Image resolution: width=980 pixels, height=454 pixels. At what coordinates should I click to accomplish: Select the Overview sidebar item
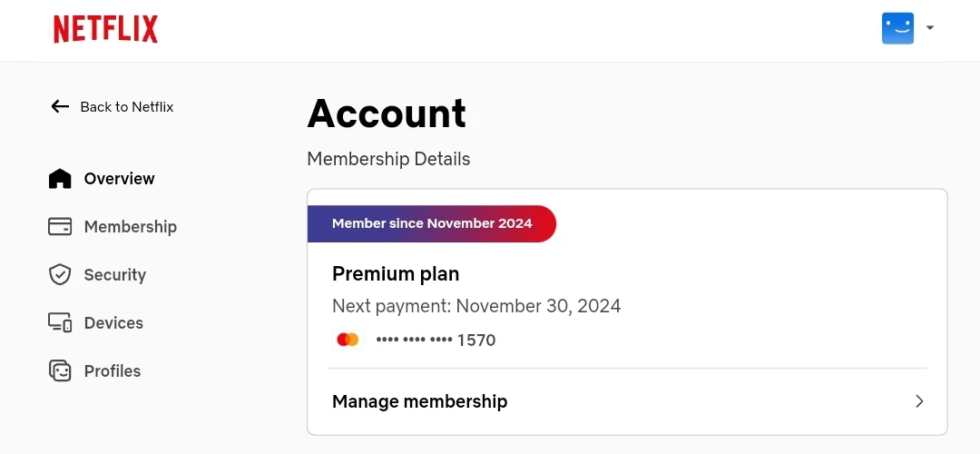[x=102, y=178]
